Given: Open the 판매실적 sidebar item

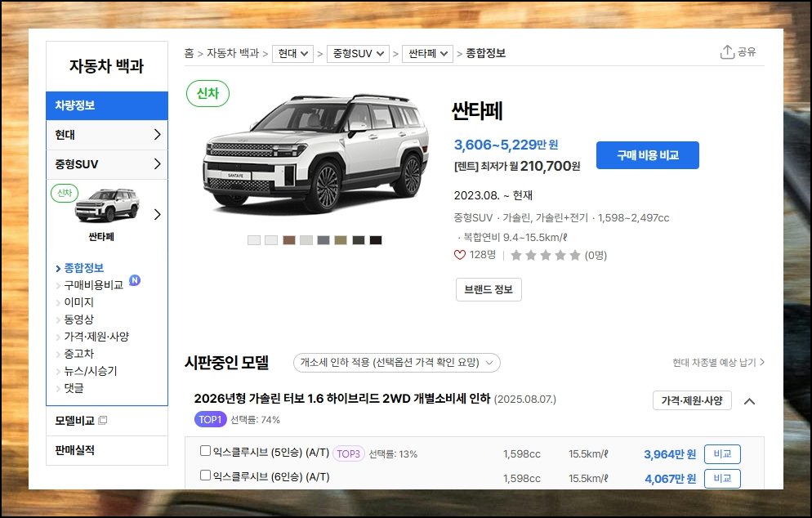Looking at the screenshot, I should pos(107,450).
